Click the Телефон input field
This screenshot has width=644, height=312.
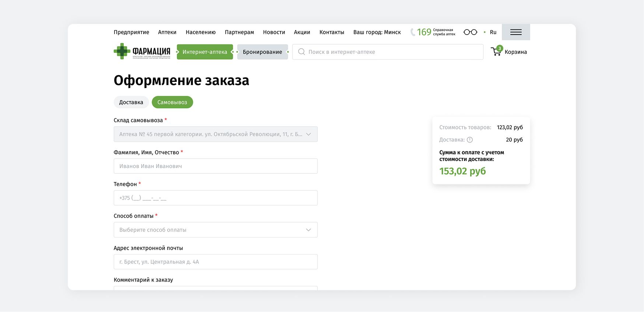215,198
